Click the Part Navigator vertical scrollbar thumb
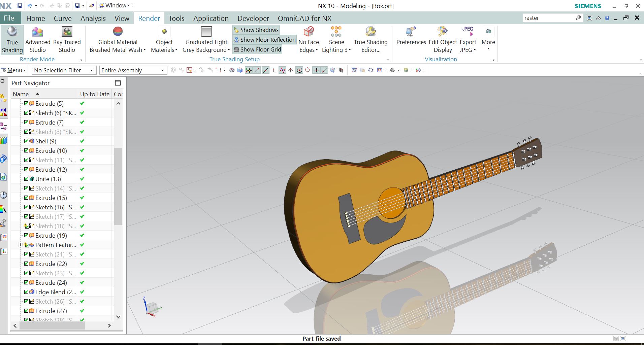Image resolution: width=644 pixels, height=345 pixels. (x=118, y=186)
